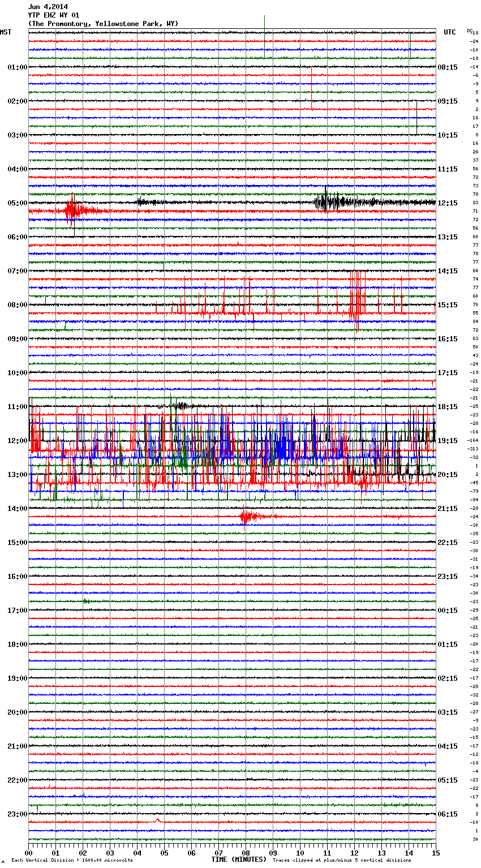Screen dimensions: 481x868
Task: Click the 09:15 UTC time label
Action: point(448,101)
